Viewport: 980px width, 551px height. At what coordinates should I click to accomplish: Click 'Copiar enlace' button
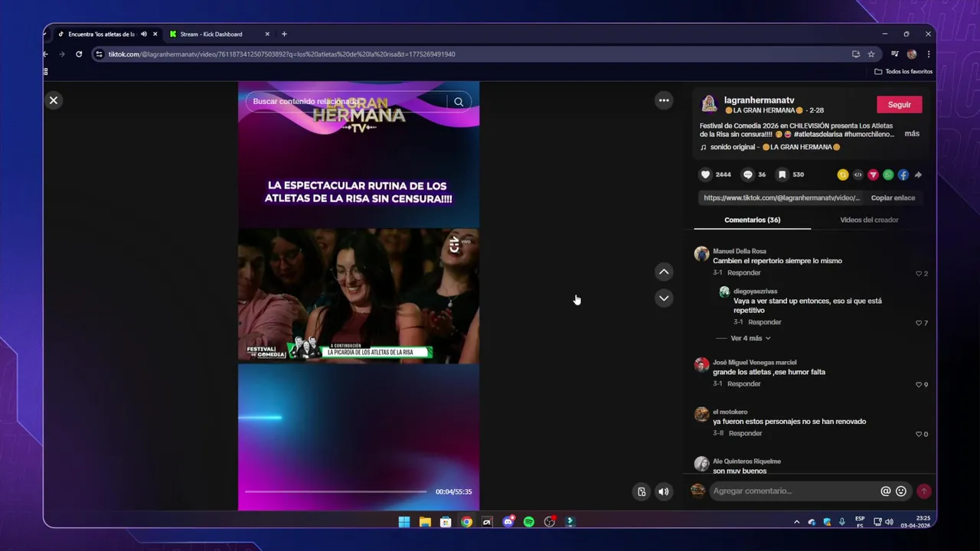click(x=893, y=197)
